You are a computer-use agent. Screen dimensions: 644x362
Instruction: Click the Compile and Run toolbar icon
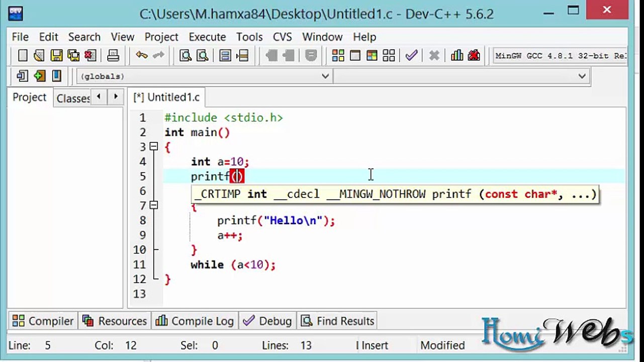coord(372,56)
